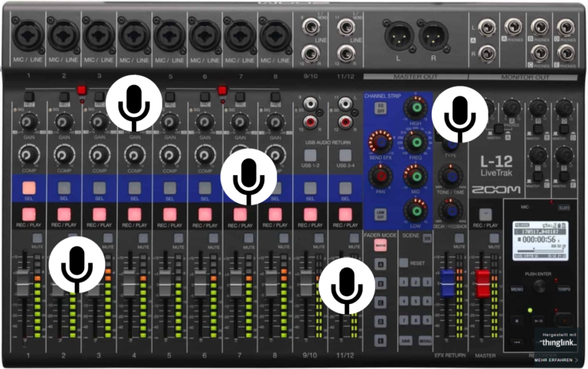This screenshot has width=588, height=369.
Task: Mute the MASTER channel
Action: point(495,238)
